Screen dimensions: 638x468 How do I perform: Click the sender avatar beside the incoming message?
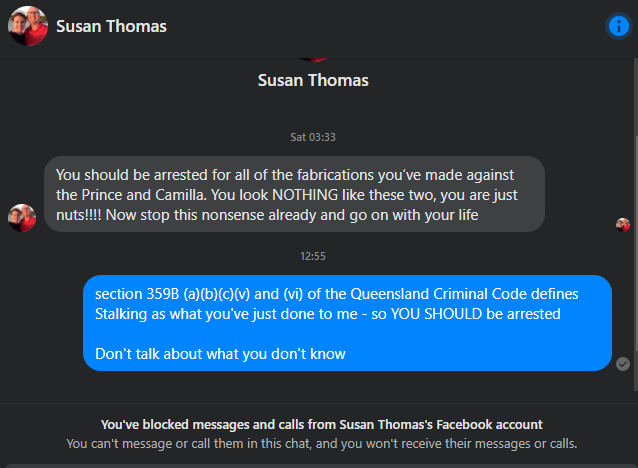pos(22,218)
